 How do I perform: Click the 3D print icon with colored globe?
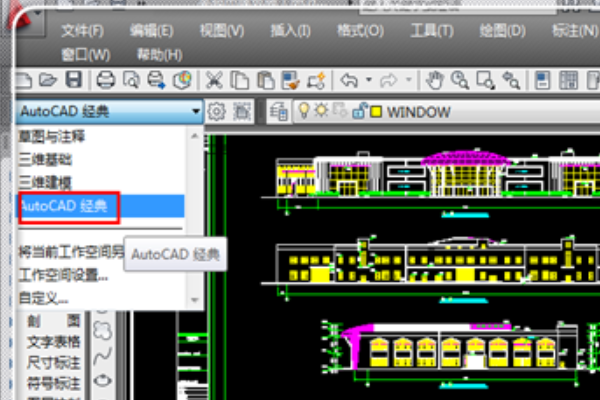pos(182,80)
